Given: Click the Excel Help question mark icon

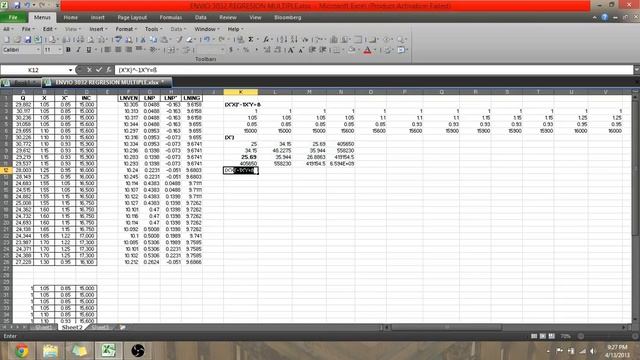Looking at the screenshot, I should coord(604,17).
